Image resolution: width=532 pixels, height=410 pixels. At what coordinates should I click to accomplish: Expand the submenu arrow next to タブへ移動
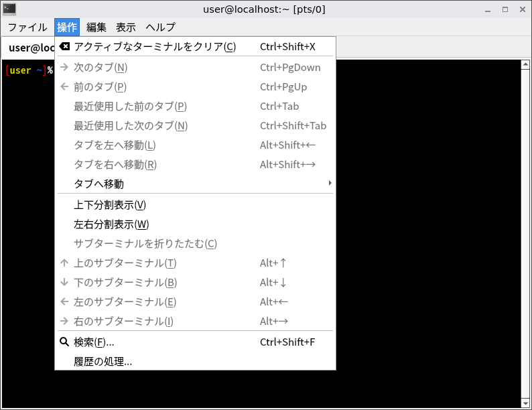(x=330, y=184)
